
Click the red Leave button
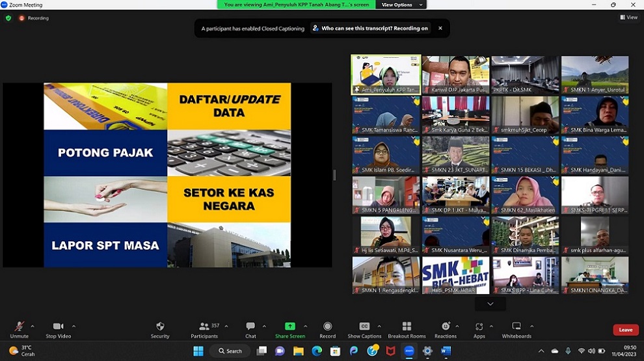[625, 330]
